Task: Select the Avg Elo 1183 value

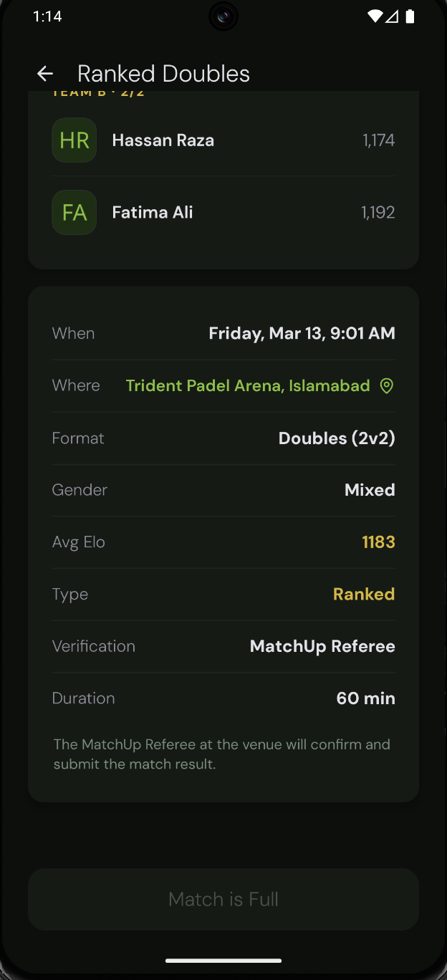Action: pos(378,542)
